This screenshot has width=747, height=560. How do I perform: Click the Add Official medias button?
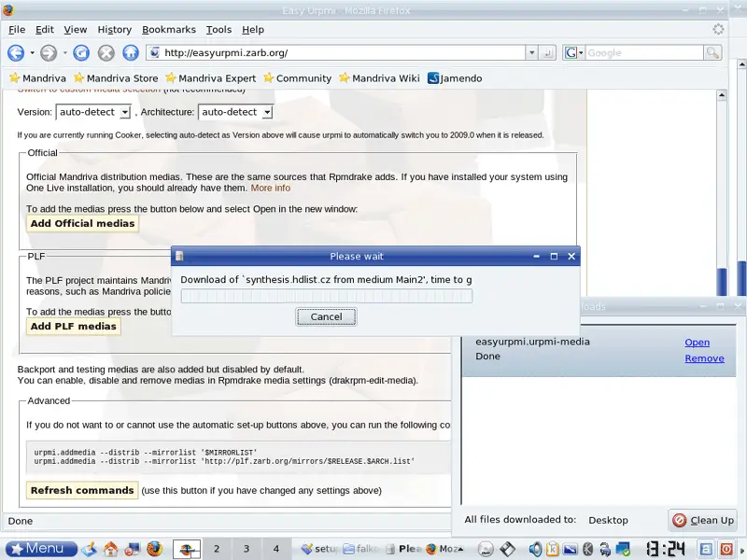(x=82, y=224)
